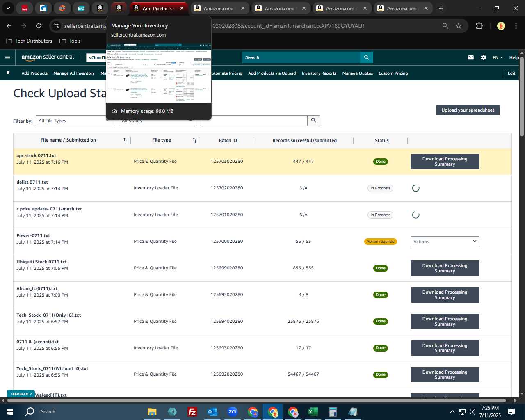Open the Help link in header

click(514, 57)
